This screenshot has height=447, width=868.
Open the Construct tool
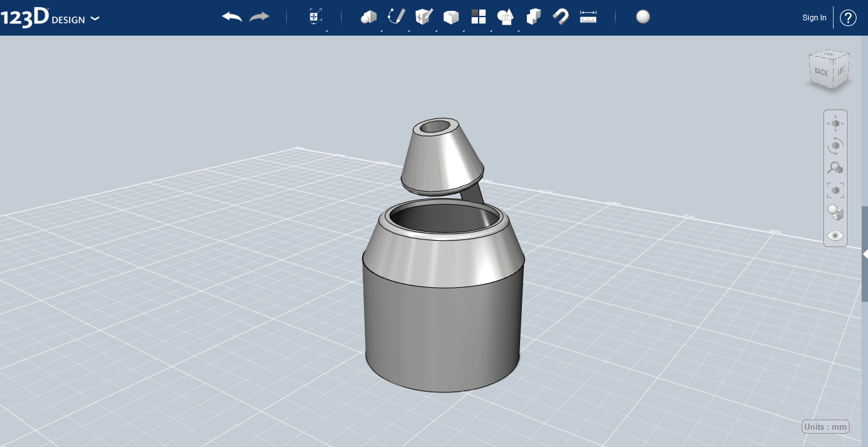(423, 17)
